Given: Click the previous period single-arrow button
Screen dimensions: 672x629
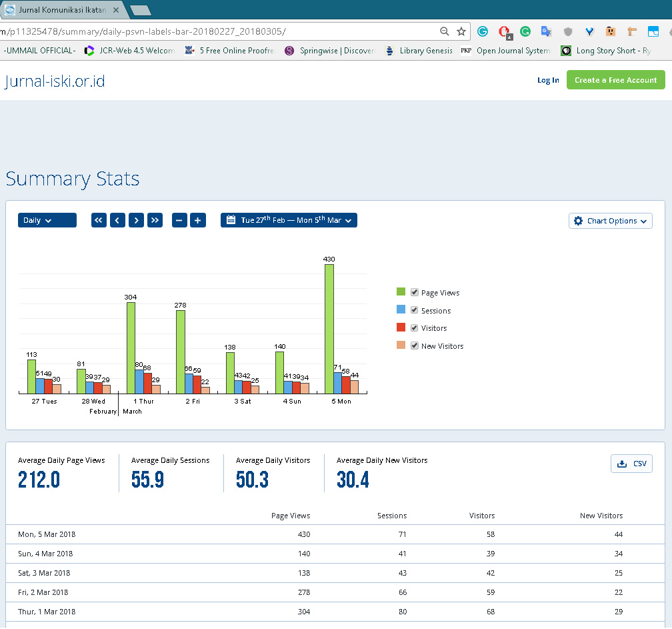Looking at the screenshot, I should pos(118,221).
